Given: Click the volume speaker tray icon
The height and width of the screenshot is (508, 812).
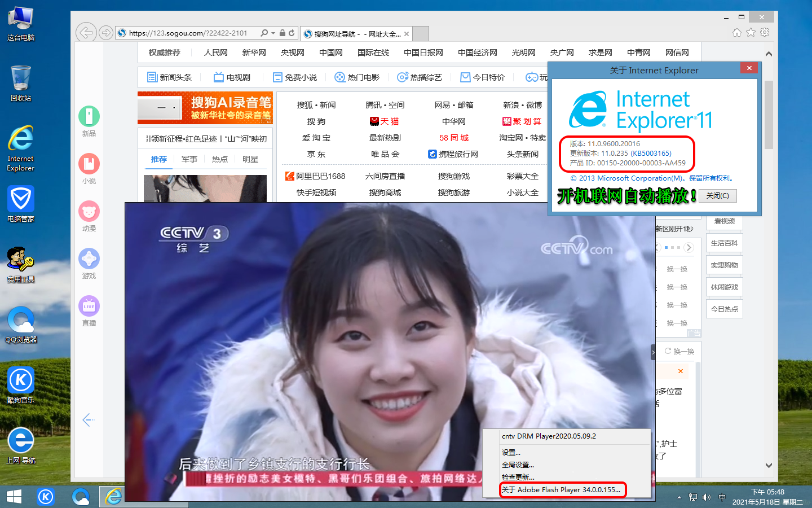Looking at the screenshot, I should pyautogui.click(x=707, y=497).
